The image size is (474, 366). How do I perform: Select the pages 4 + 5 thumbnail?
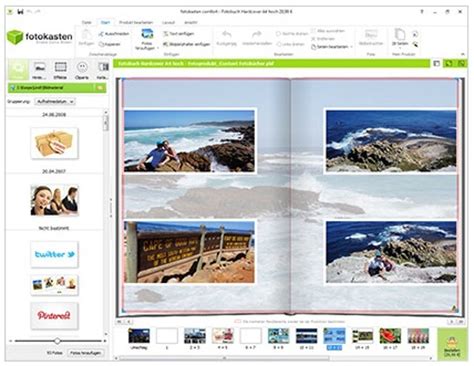[223, 336]
